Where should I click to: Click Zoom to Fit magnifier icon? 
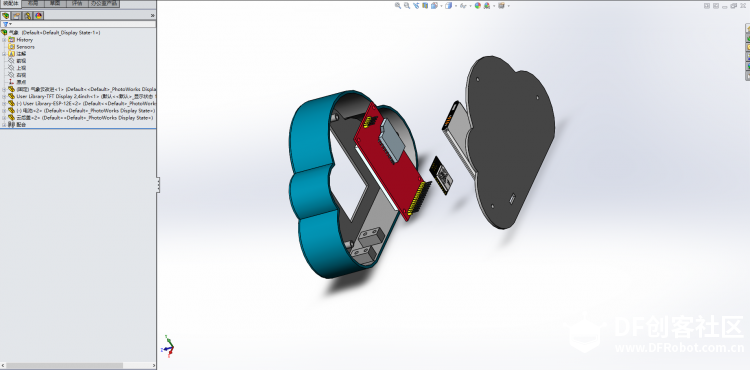[398, 6]
